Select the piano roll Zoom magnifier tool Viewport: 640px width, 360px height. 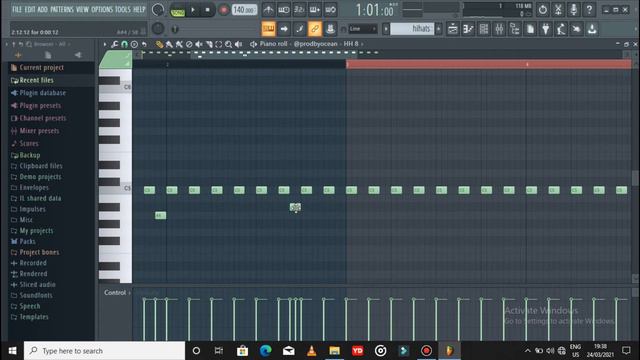(x=229, y=44)
